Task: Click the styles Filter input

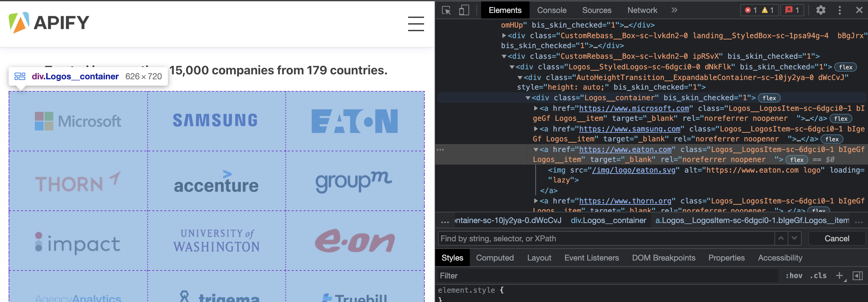Action: [608, 276]
